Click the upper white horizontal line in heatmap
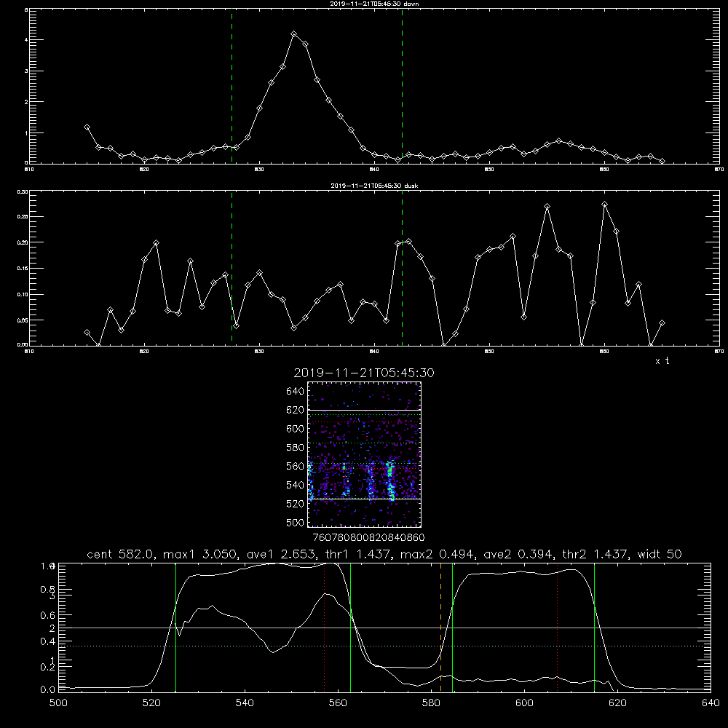Viewport: 728px width, 728px height. (x=364, y=410)
